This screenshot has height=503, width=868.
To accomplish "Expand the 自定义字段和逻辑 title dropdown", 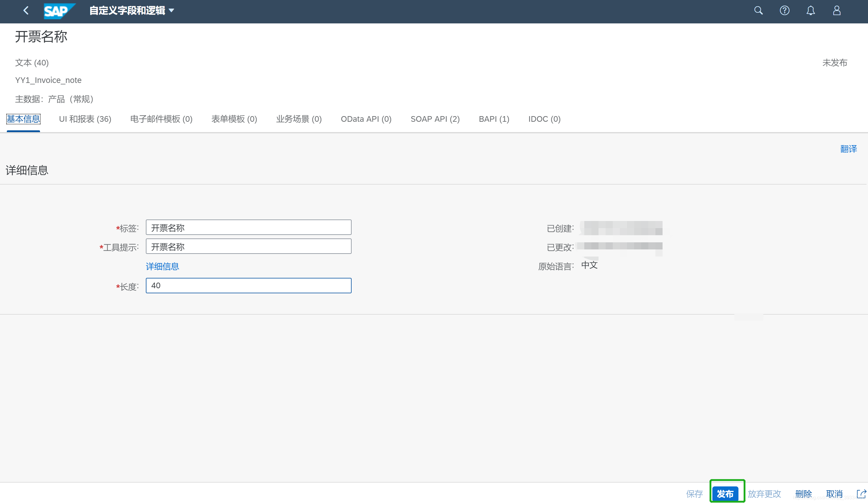I will 132,11.
